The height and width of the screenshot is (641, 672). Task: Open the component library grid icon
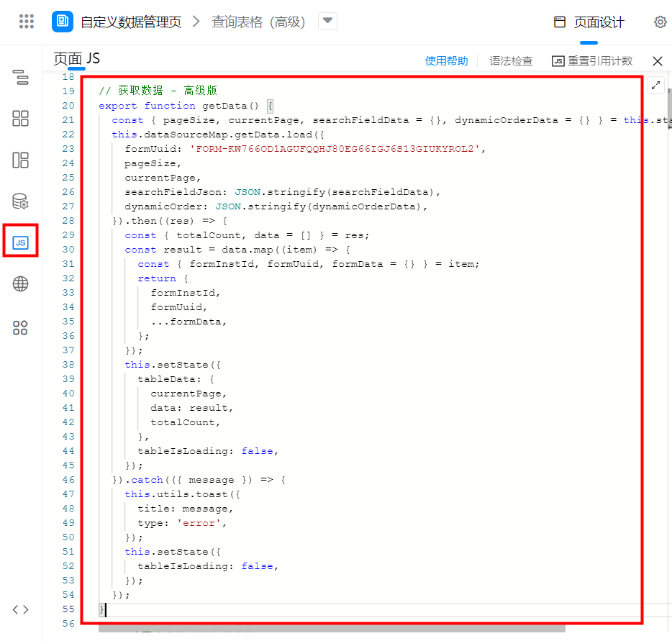click(x=21, y=119)
